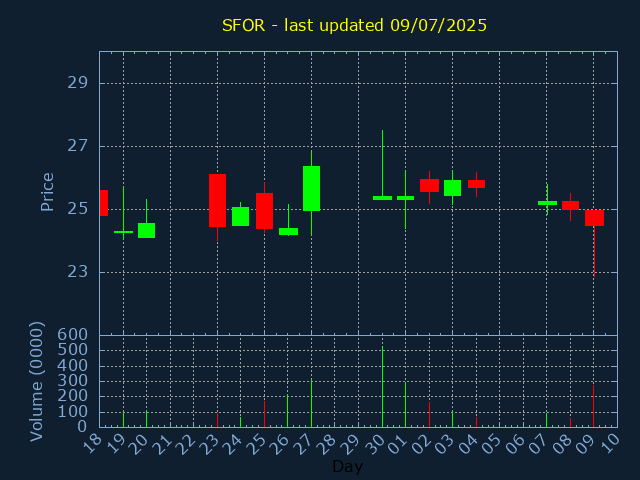Click the long lower wick of day 09 candle

point(594,251)
